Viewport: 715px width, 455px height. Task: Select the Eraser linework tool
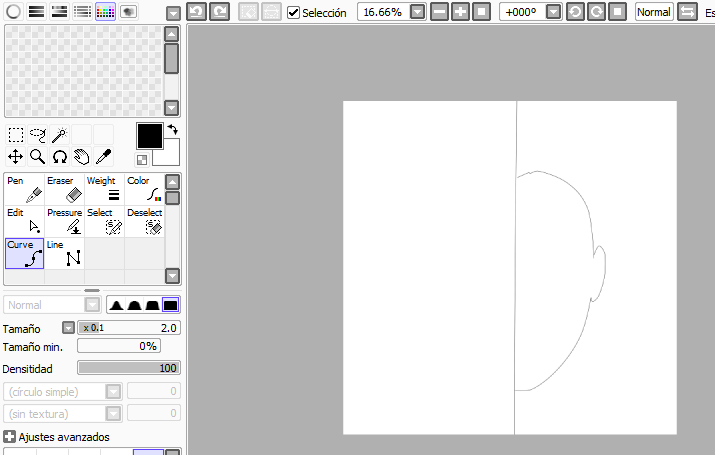(64, 189)
